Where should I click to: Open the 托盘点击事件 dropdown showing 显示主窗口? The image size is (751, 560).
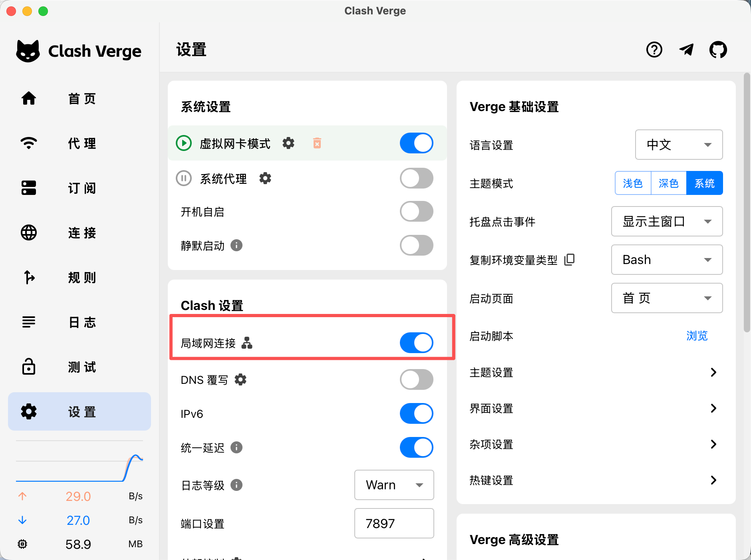point(667,221)
